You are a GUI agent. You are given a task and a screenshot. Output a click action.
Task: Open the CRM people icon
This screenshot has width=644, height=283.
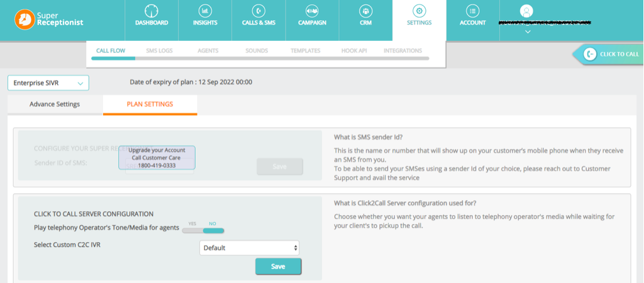click(365, 11)
